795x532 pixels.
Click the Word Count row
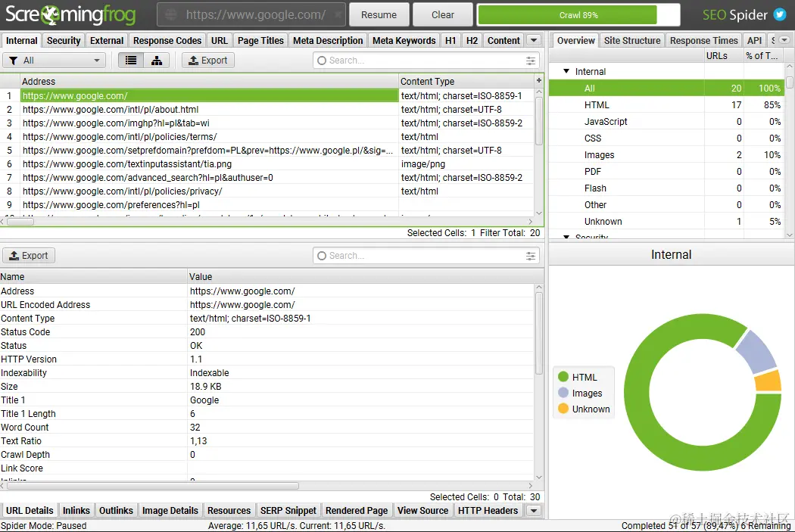click(x=267, y=428)
